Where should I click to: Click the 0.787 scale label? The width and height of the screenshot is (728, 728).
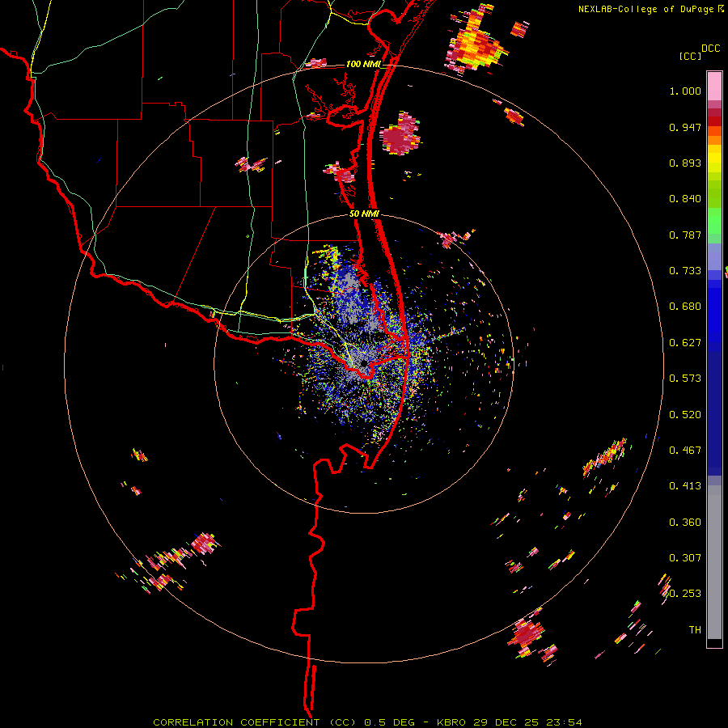click(685, 235)
